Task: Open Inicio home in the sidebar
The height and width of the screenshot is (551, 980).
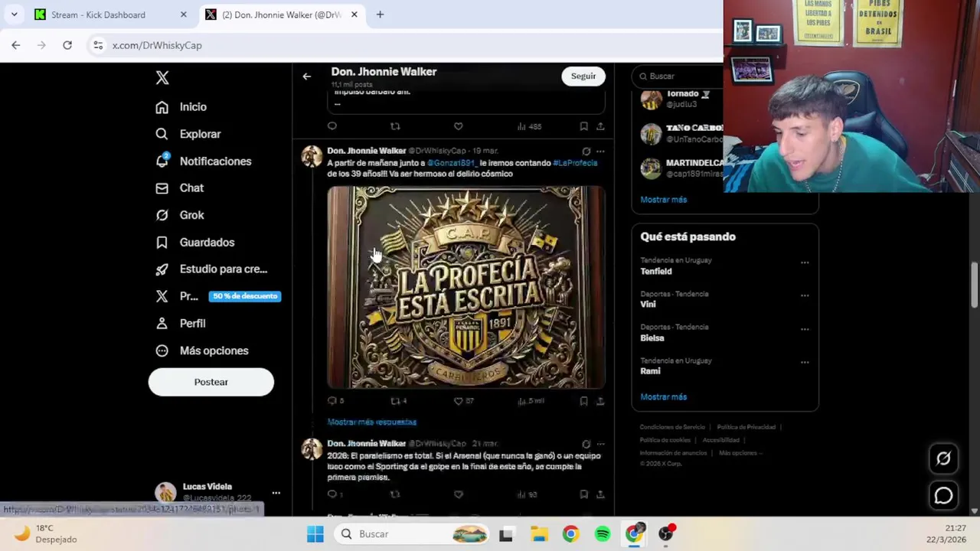Action: (181, 107)
